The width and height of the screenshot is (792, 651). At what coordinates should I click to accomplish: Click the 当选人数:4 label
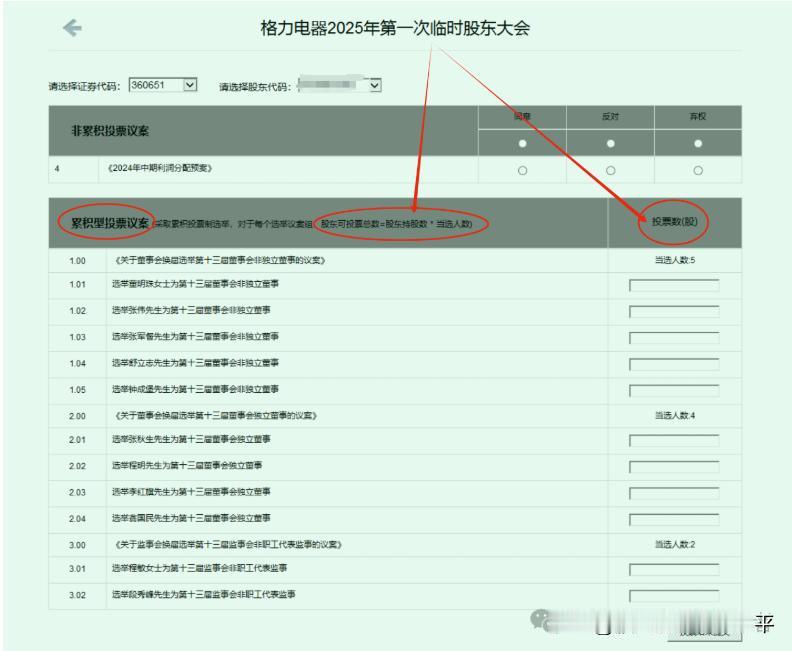(675, 415)
